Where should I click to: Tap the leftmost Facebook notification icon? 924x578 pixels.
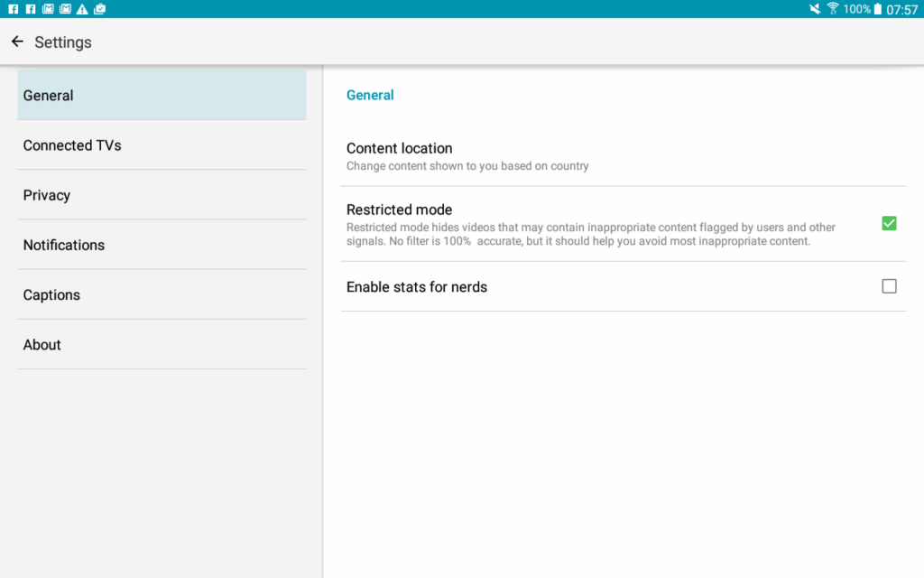point(14,9)
